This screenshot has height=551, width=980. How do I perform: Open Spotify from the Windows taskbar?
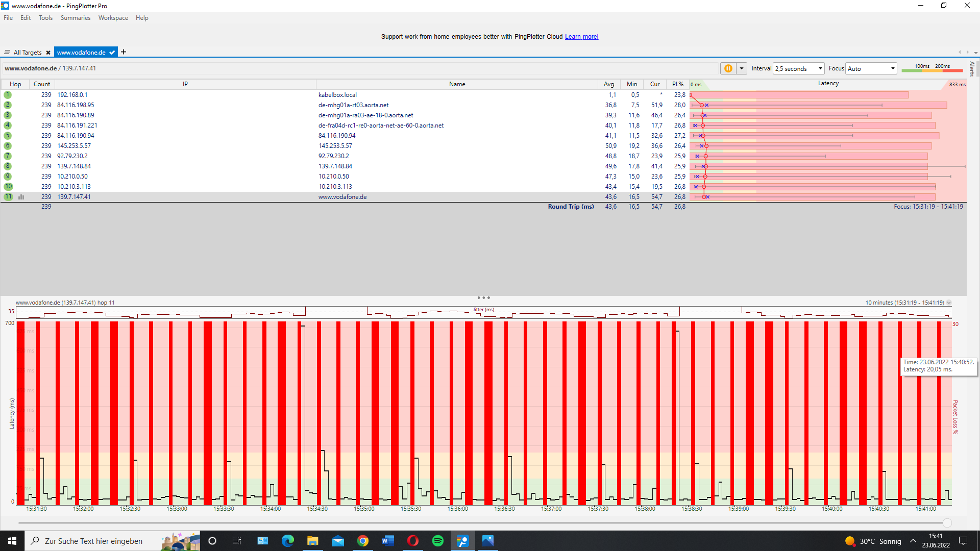[x=438, y=541]
